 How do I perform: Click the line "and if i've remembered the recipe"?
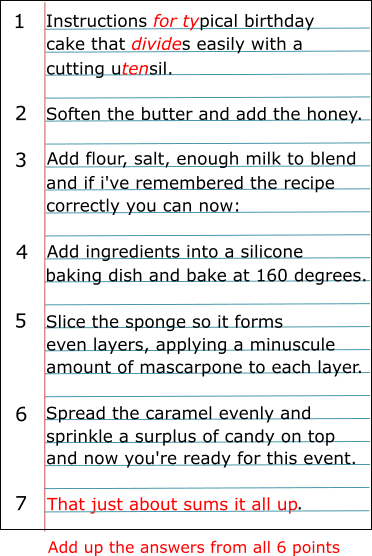pos(190,183)
